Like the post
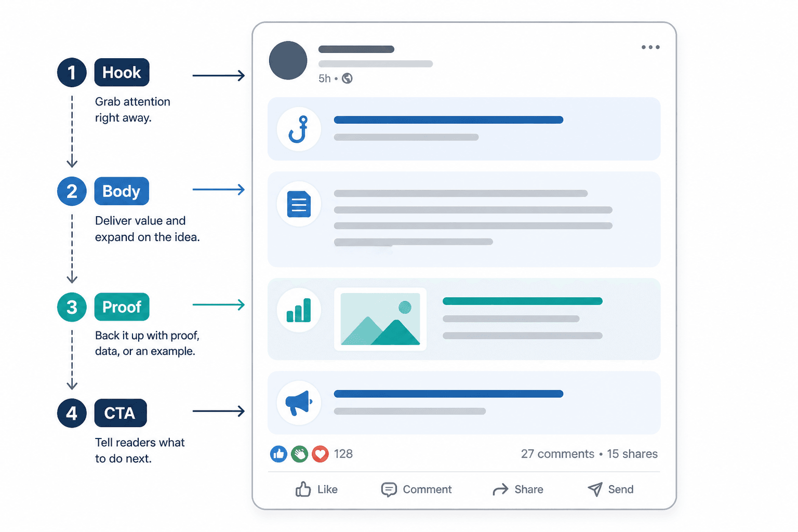Image resolution: width=798 pixels, height=532 pixels. (316, 489)
